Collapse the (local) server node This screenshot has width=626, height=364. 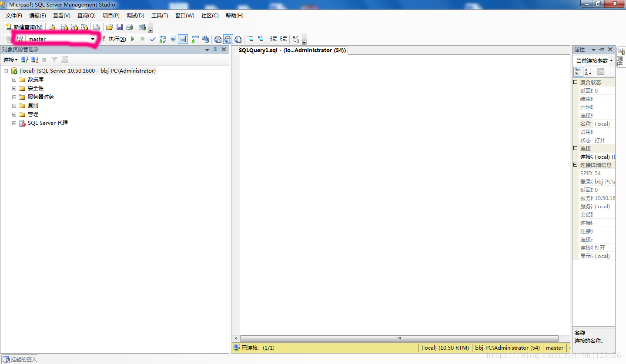point(6,71)
